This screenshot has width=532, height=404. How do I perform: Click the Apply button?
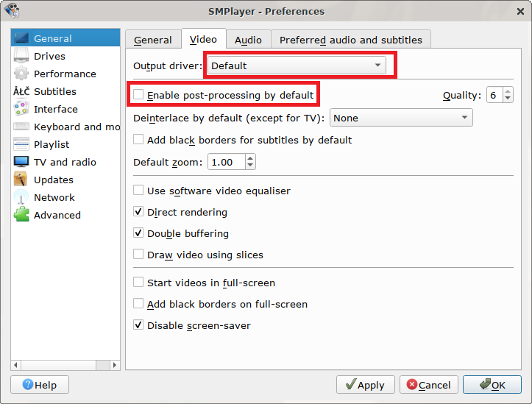click(366, 385)
